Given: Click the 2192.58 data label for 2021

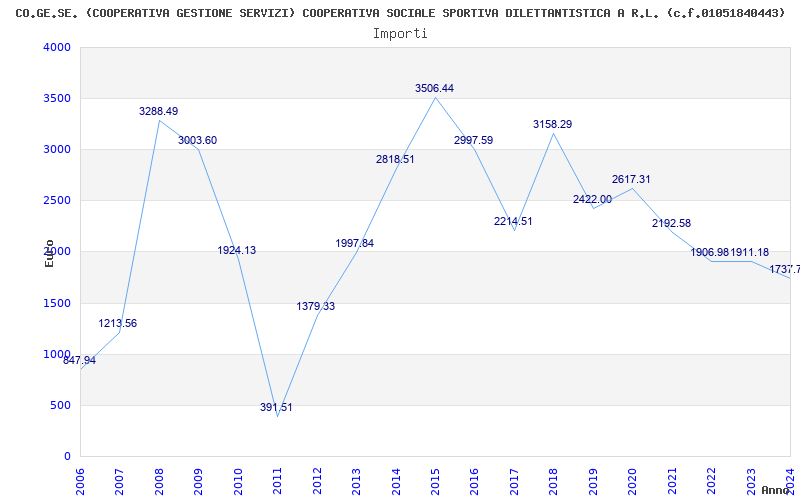Looking at the screenshot, I should click(x=671, y=223).
